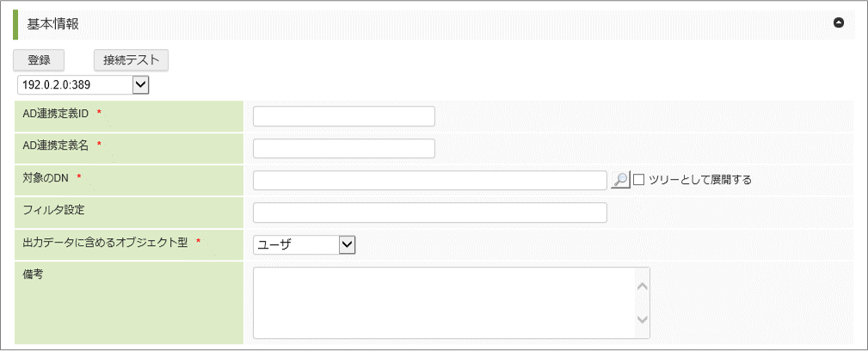Open the 192.0.2.0:389 server dropdown
This screenshot has height=351, width=868.
[x=140, y=84]
